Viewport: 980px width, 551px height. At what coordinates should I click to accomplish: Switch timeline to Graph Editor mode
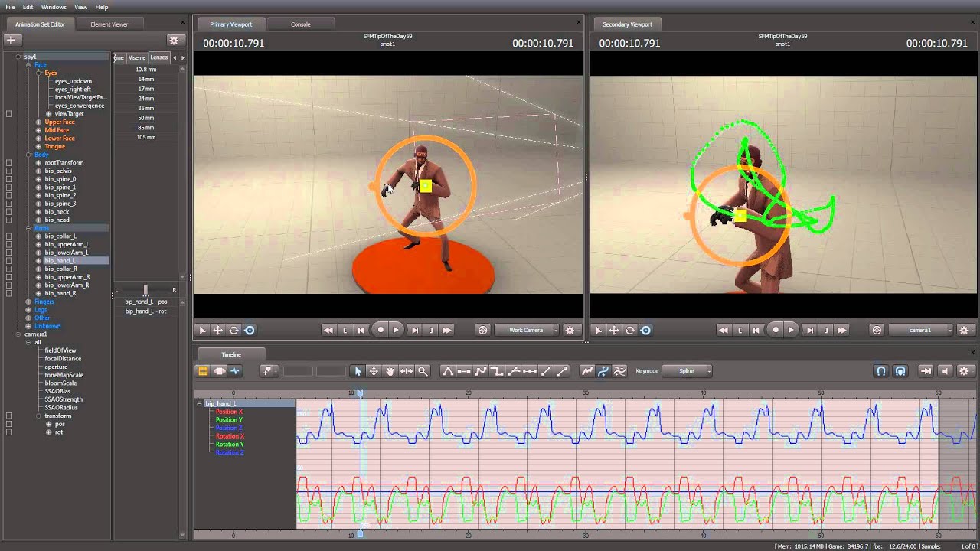click(x=235, y=371)
